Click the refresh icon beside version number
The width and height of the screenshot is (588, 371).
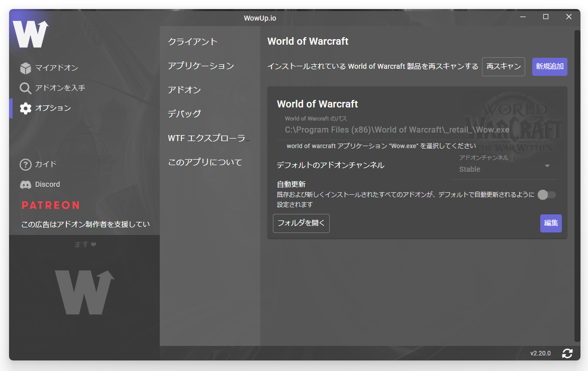(x=567, y=353)
